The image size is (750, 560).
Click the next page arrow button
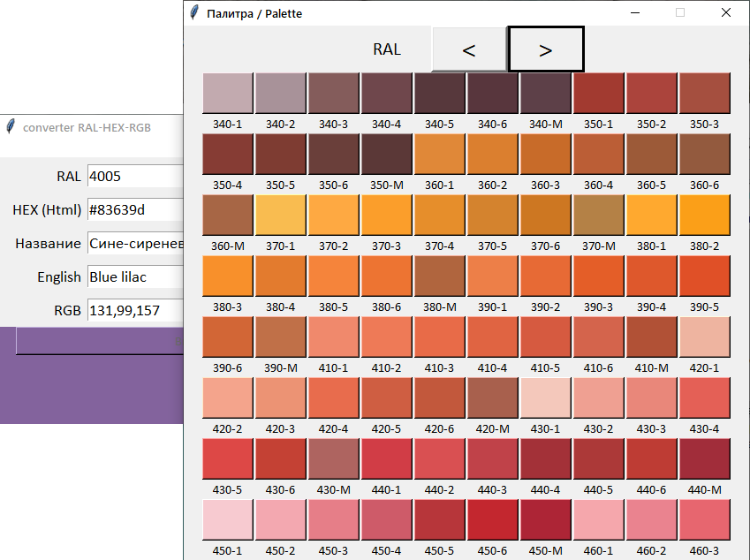tap(545, 49)
